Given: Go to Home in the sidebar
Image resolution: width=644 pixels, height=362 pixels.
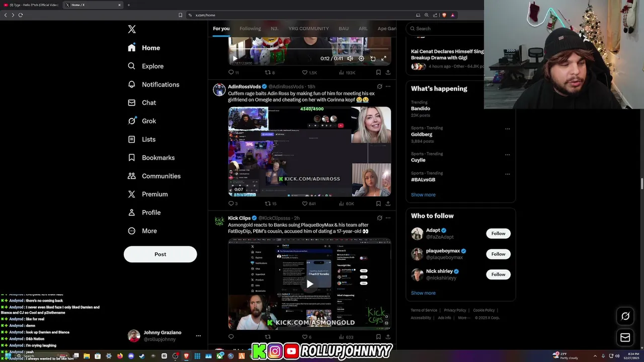Looking at the screenshot, I should [x=144, y=48].
